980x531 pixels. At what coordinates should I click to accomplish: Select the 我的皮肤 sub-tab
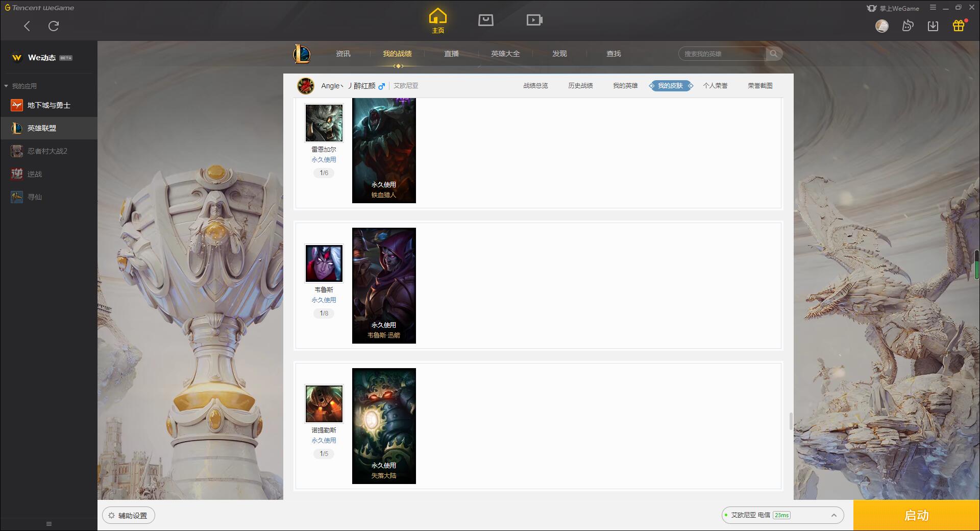(x=670, y=86)
